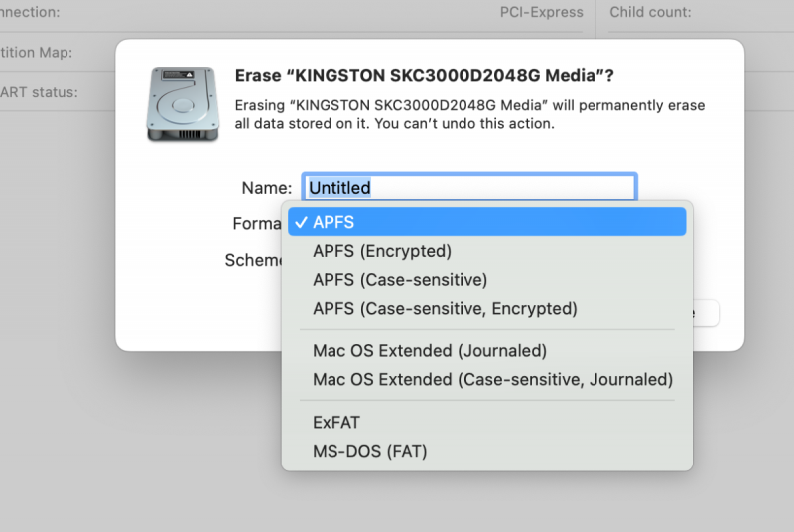Choose Mac OS Extended (Journaled)
794x532 pixels.
tap(430, 351)
